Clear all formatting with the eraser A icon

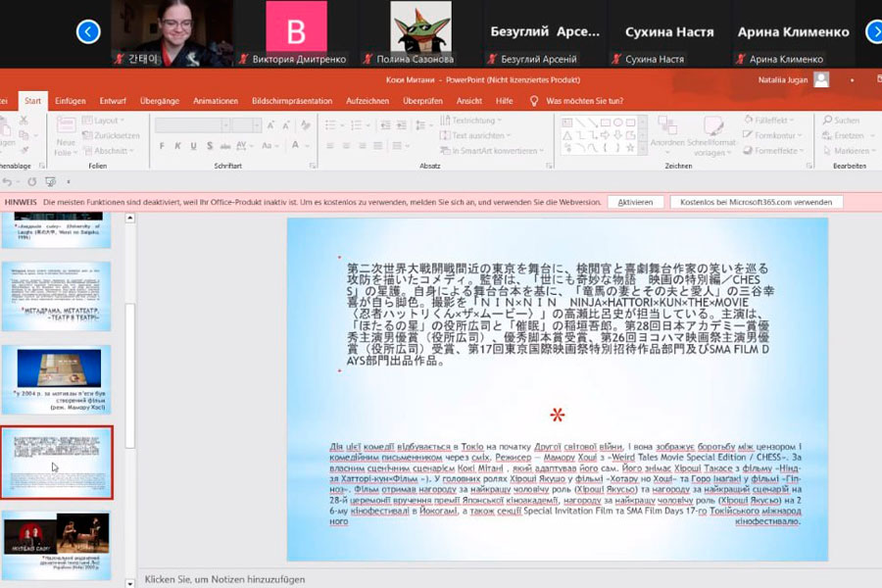[306, 125]
